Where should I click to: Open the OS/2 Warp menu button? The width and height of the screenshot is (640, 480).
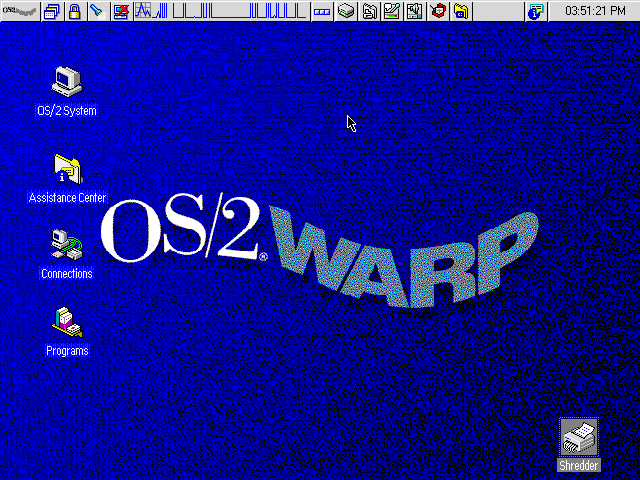point(20,12)
